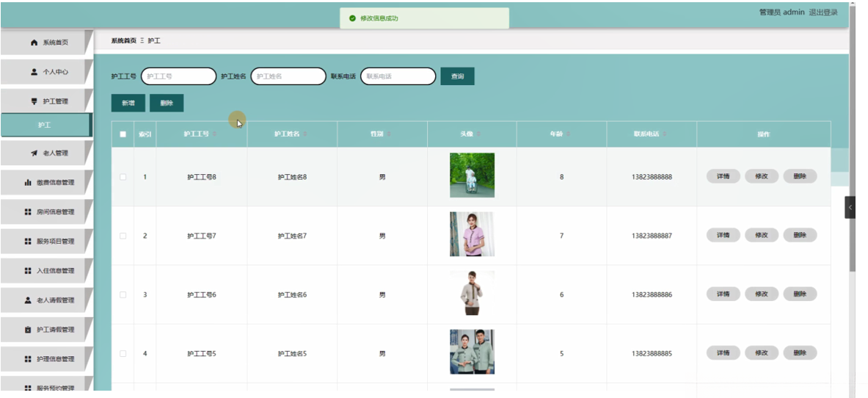Sort by 联系电话 column arrows

(665, 134)
